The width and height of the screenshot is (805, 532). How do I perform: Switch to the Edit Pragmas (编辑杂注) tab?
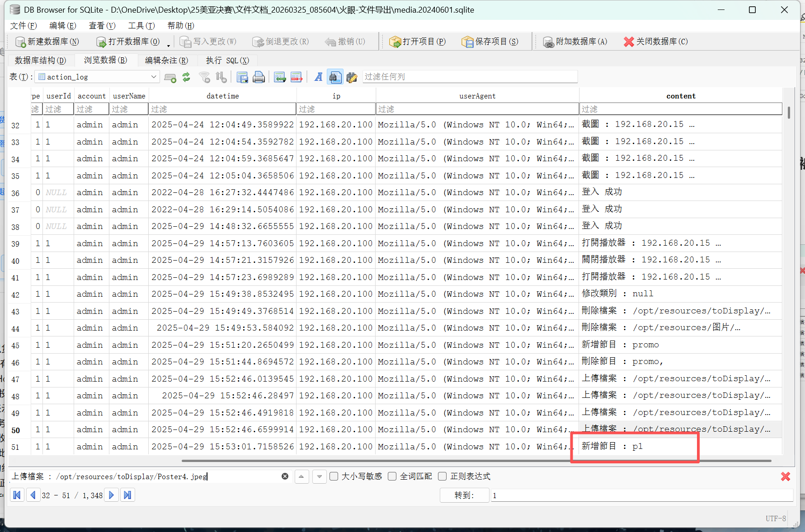click(x=166, y=61)
